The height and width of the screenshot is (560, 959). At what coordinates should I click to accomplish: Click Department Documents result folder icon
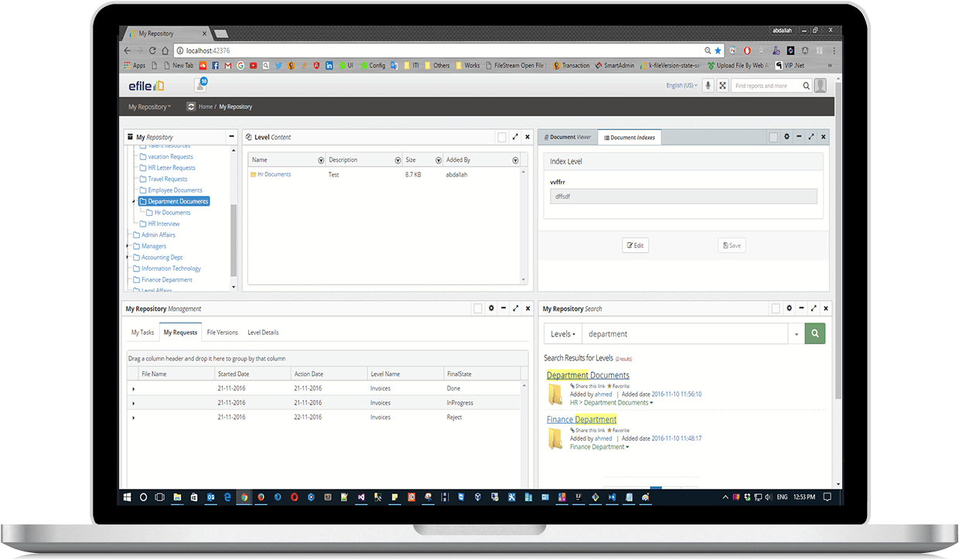click(x=555, y=395)
